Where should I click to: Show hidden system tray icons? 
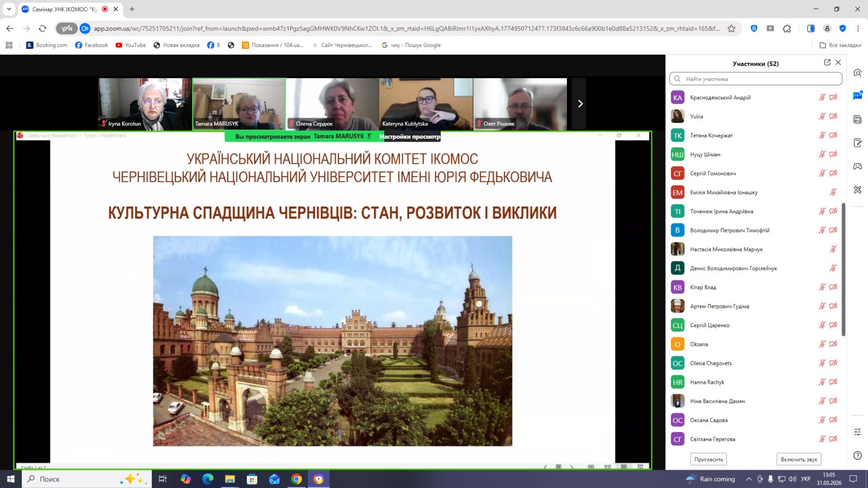click(749, 479)
